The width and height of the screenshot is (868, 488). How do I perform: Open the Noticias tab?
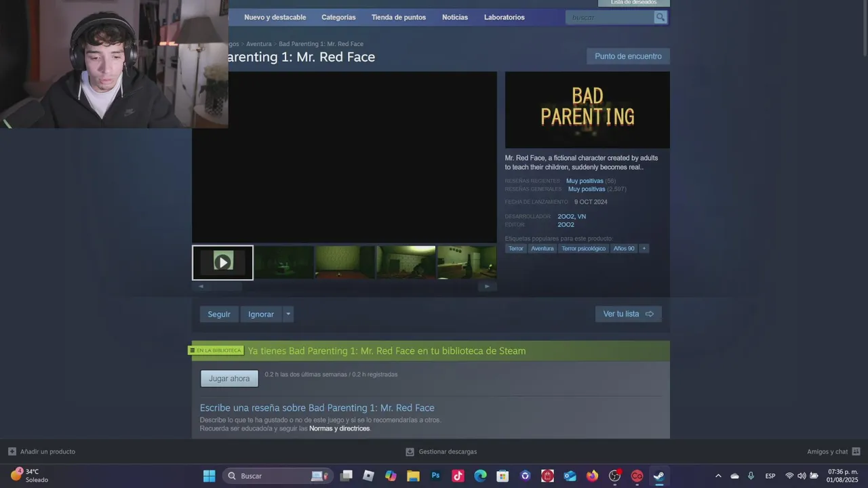coord(455,17)
